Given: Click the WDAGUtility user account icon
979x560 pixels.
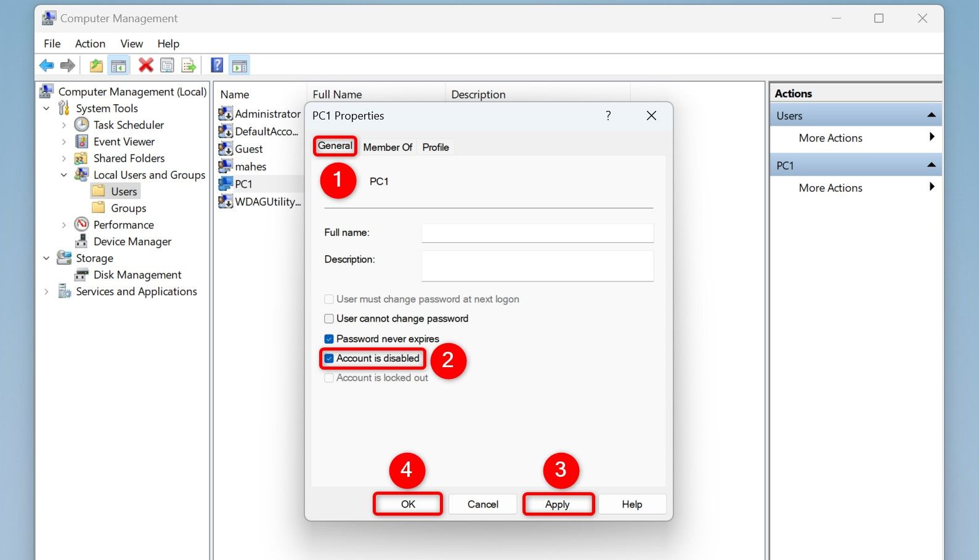Looking at the screenshot, I should tap(225, 201).
